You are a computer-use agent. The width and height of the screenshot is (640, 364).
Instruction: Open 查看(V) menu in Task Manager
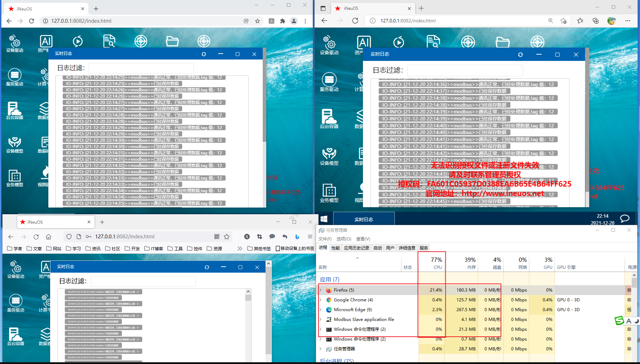[x=363, y=239]
